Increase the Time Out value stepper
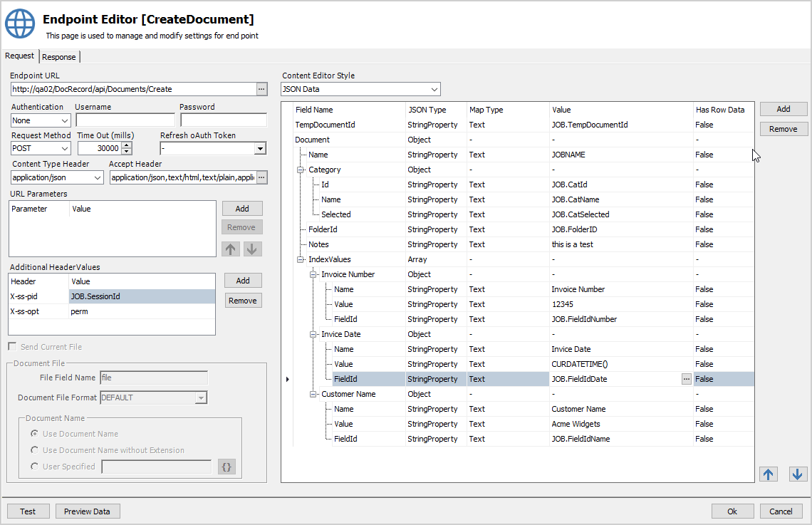Viewport: 812px width, 525px height. [x=121, y=144]
